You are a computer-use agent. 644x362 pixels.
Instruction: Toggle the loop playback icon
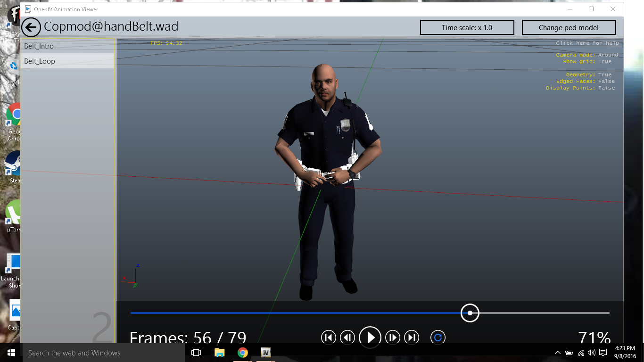click(x=438, y=337)
